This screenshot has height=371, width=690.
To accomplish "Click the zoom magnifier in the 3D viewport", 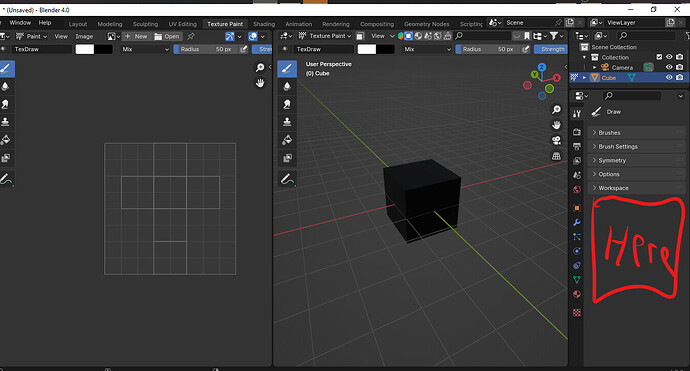I will tap(556, 110).
